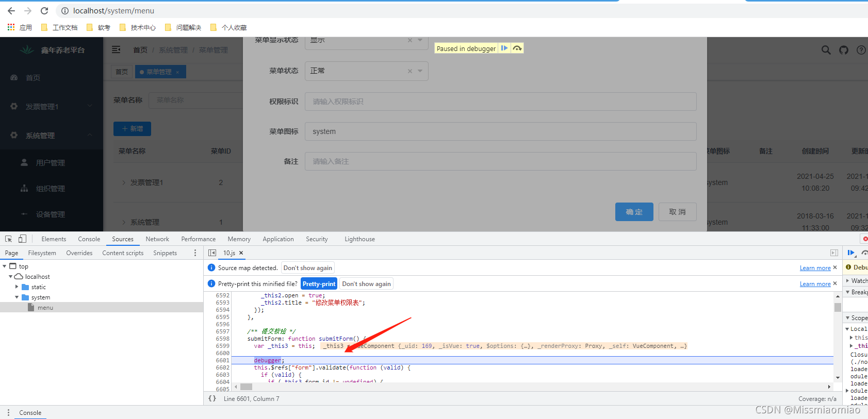868x419 pixels.
Task: Click the 新增 add button
Action: click(132, 129)
